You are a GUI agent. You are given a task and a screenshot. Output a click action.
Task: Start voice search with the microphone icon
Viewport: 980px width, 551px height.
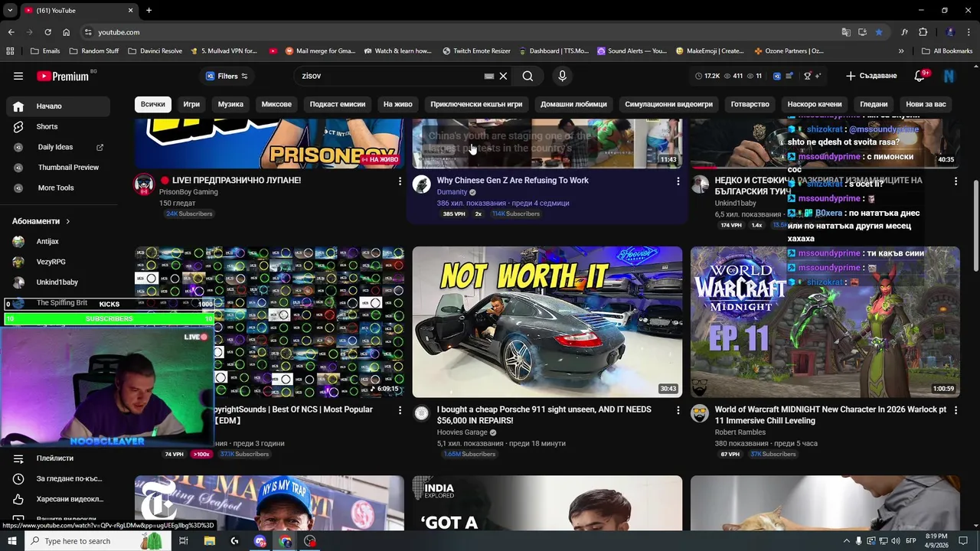pyautogui.click(x=562, y=76)
